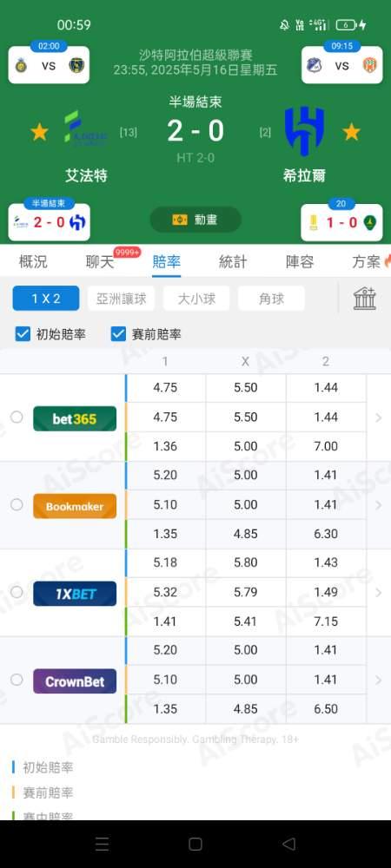Switch to the 方案 tab
Screen dimensions: 391x868
click(367, 262)
